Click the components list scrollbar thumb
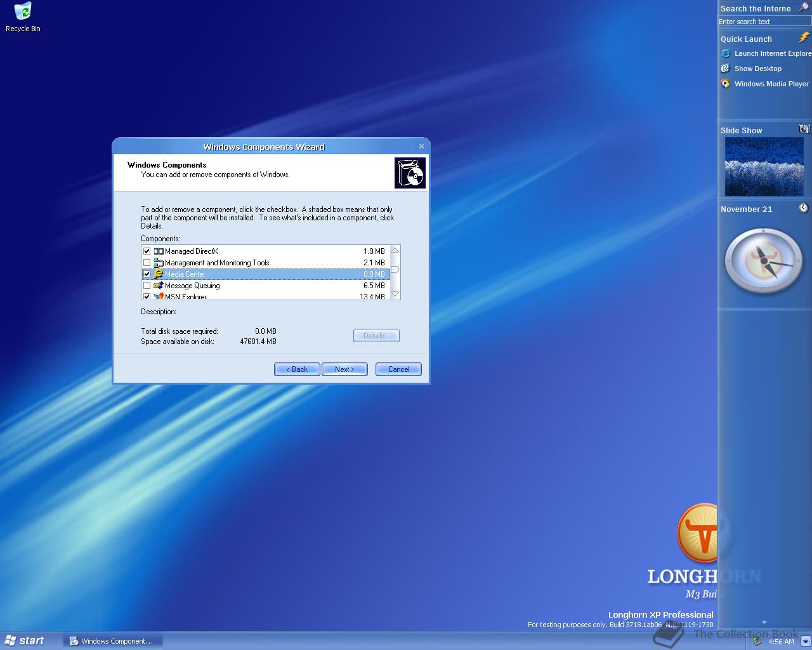The image size is (812, 650). click(395, 269)
